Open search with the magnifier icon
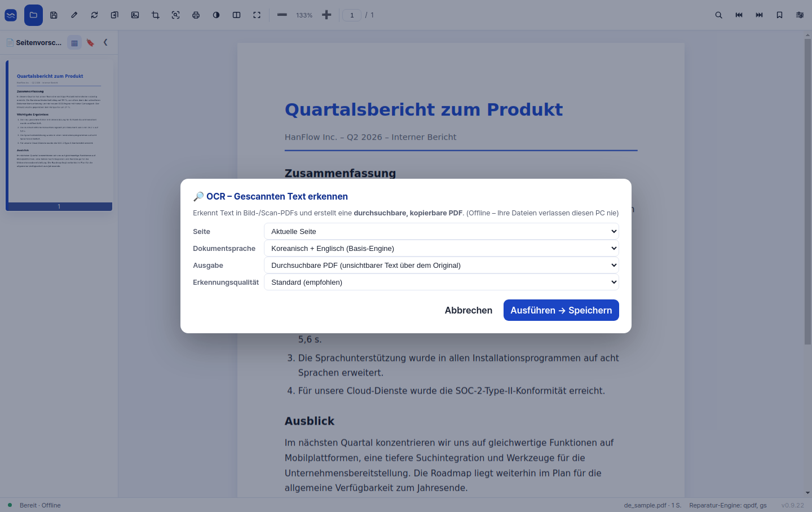The width and height of the screenshot is (812, 512). click(718, 15)
